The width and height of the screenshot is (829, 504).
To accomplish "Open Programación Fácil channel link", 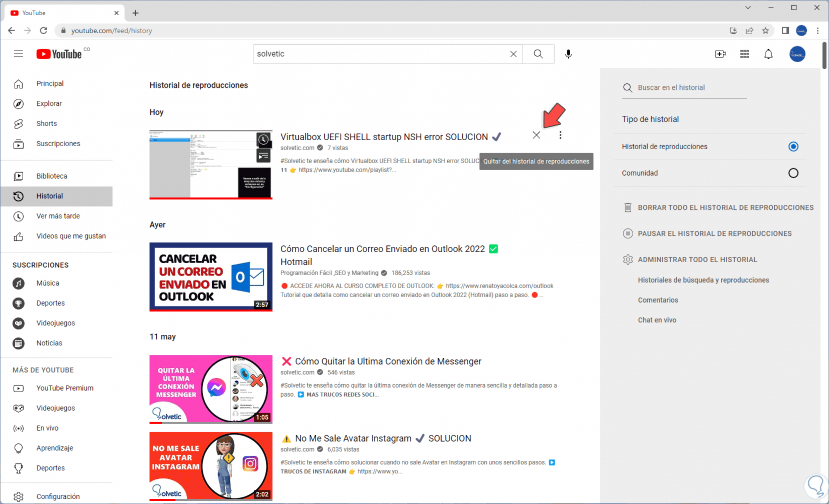I will pos(329,273).
